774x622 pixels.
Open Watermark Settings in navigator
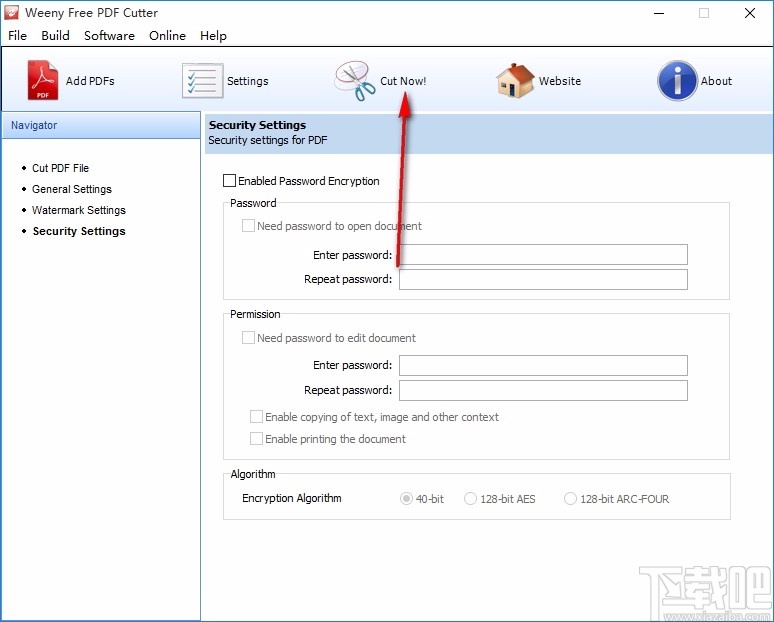tap(78, 210)
